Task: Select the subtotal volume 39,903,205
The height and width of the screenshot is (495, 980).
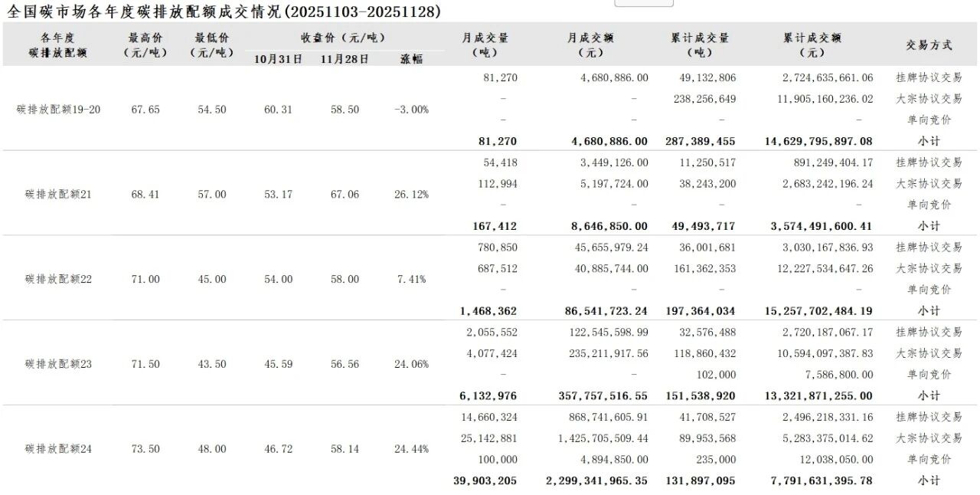Action: pos(488,480)
